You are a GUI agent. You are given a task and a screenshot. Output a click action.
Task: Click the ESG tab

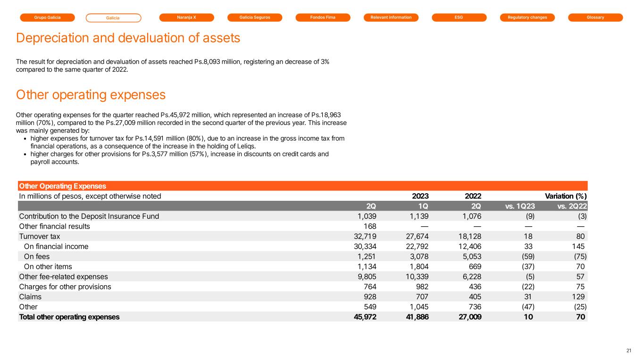click(x=459, y=17)
